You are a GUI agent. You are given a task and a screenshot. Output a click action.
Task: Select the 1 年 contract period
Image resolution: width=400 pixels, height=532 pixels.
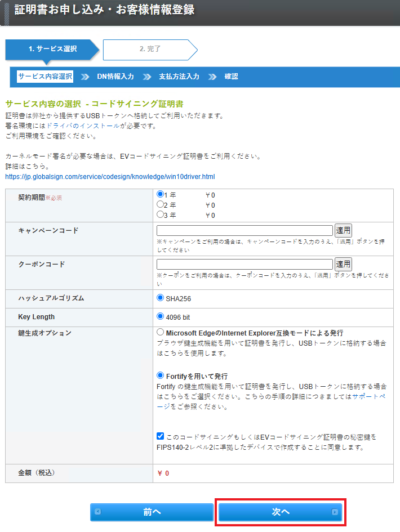[x=160, y=194]
